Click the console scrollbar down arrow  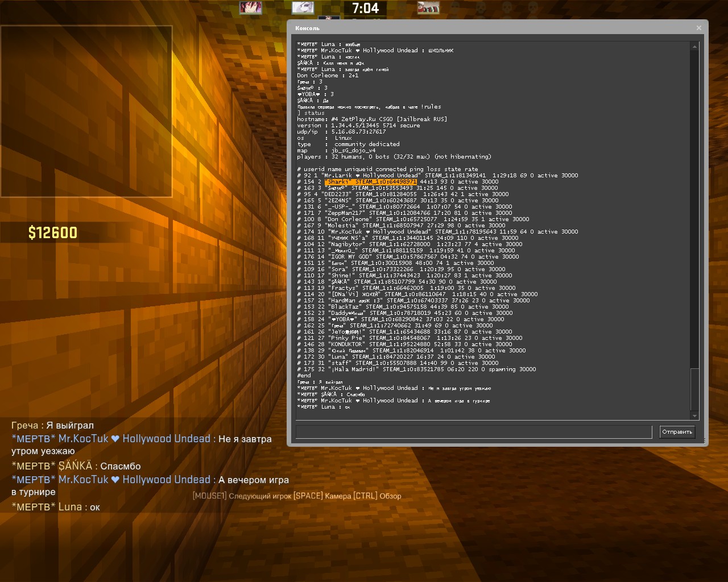[694, 415]
